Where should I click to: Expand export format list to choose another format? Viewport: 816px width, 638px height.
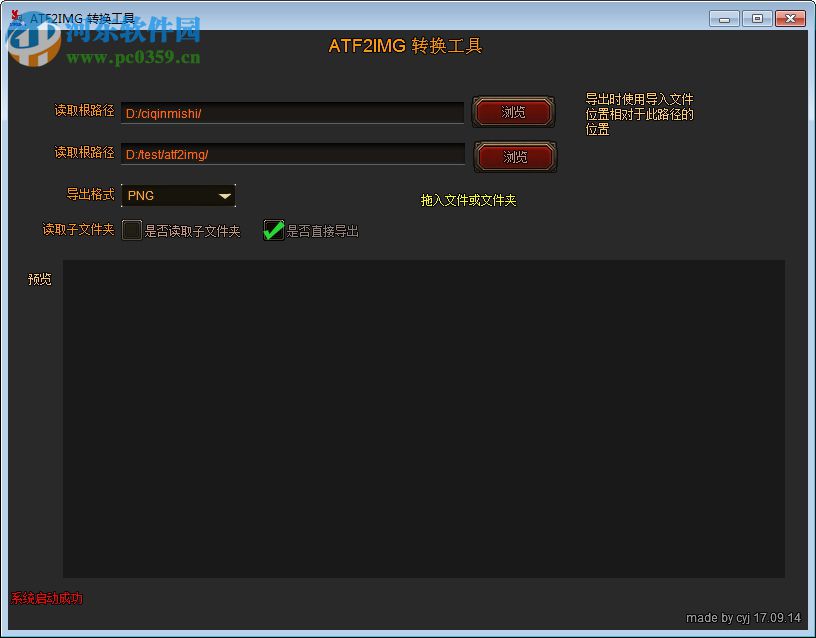click(x=225, y=195)
